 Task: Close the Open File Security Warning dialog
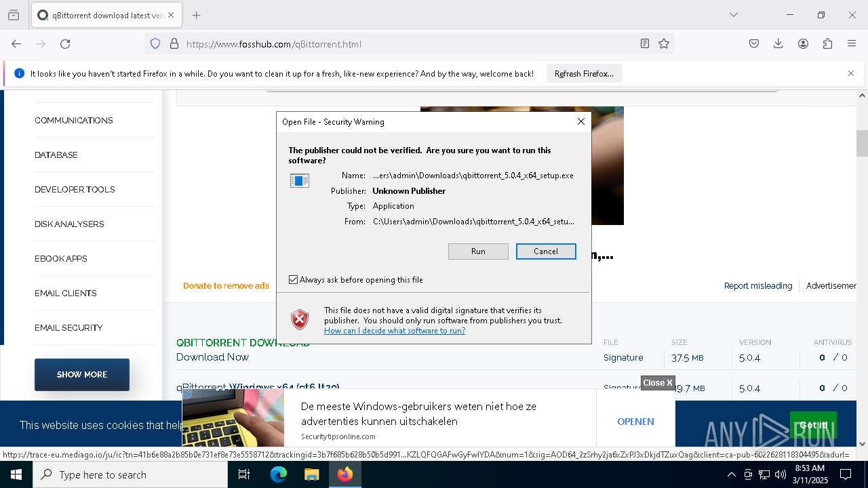point(580,121)
